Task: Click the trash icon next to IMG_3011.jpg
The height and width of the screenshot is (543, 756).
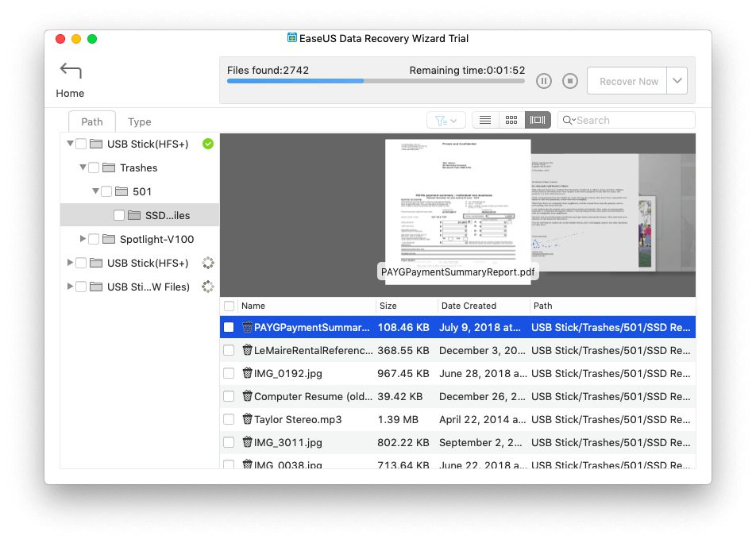Action: coord(247,442)
